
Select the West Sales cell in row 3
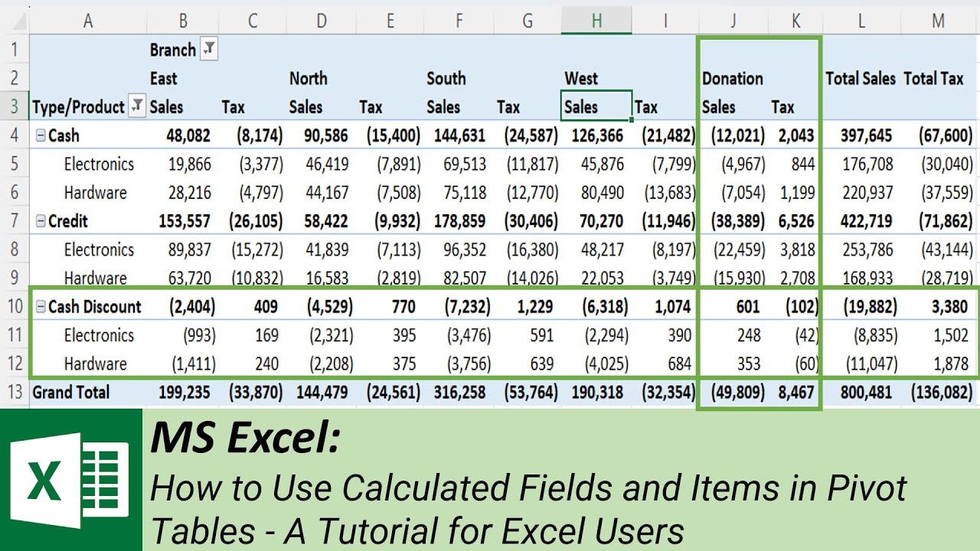596,106
